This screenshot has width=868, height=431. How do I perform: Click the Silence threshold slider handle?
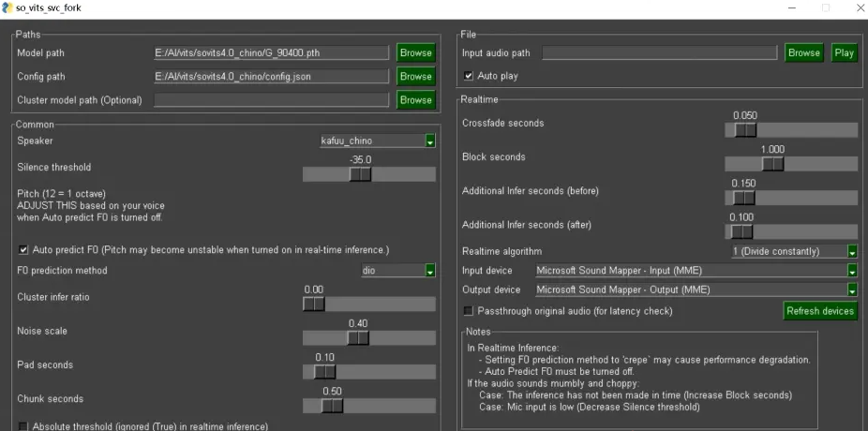coord(360,174)
